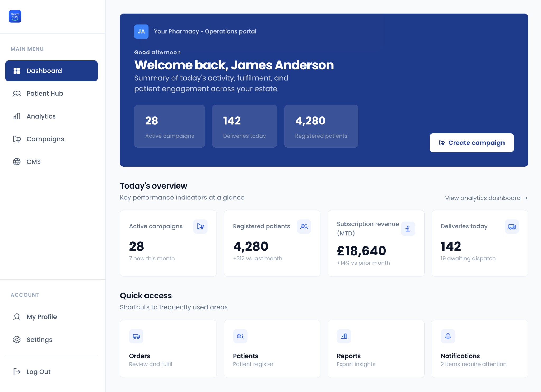Click the JA avatar badge
The width and height of the screenshot is (541, 392).
141,31
